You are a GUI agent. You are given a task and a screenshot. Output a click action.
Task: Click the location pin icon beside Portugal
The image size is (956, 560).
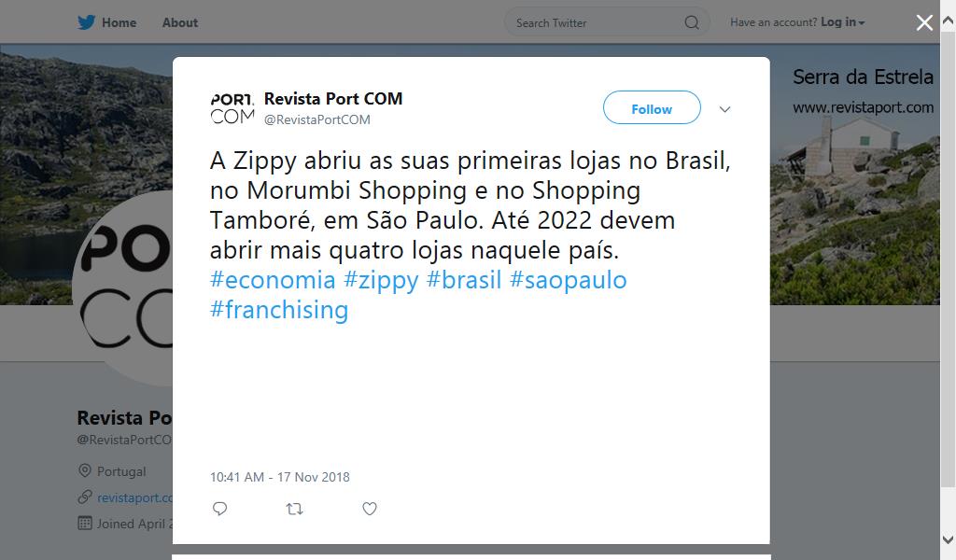pyautogui.click(x=85, y=471)
